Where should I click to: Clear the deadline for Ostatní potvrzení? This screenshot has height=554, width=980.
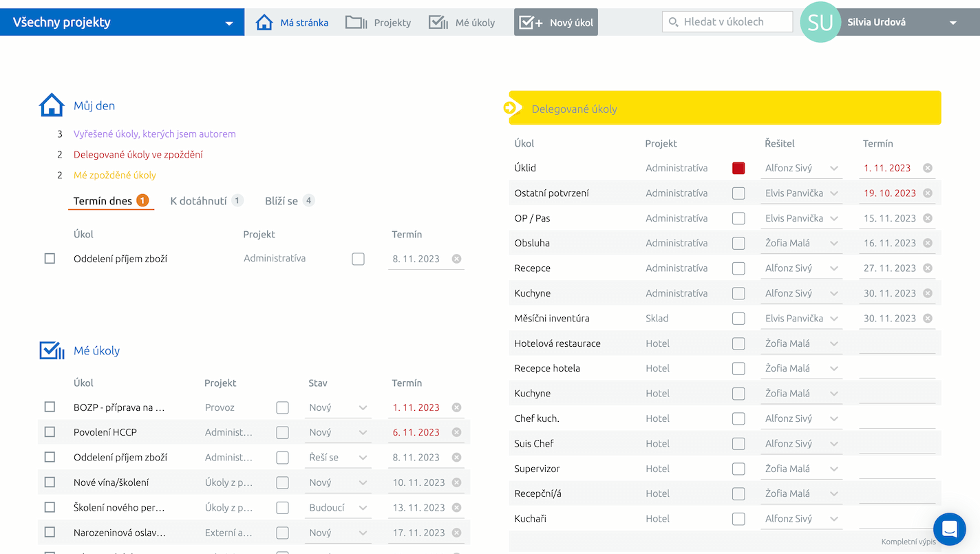click(928, 193)
